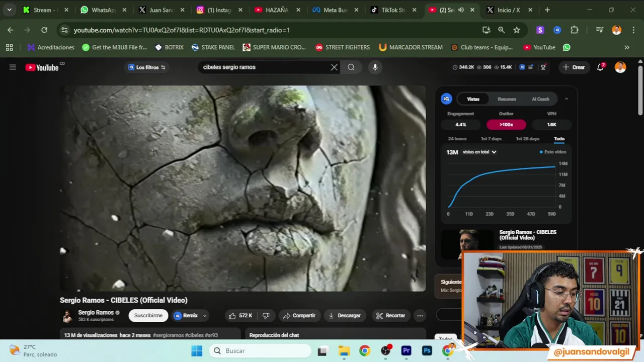Screen dimensions: 644x362
Task: Click the Descargar button
Action: tap(345, 316)
